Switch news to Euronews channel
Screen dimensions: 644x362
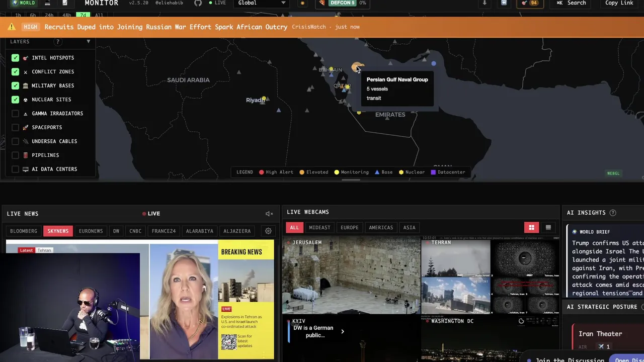tap(91, 231)
